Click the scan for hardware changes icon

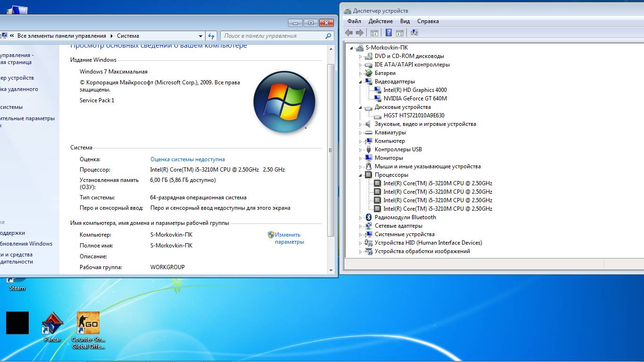[414, 33]
